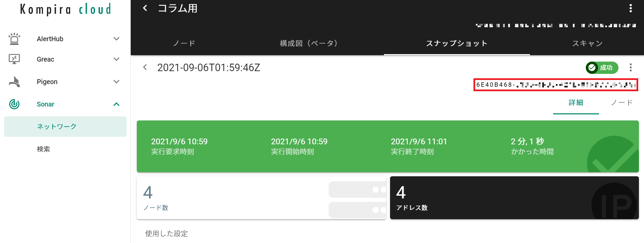Click the 成功 status badge
This screenshot has height=243, width=644.
[x=601, y=68]
